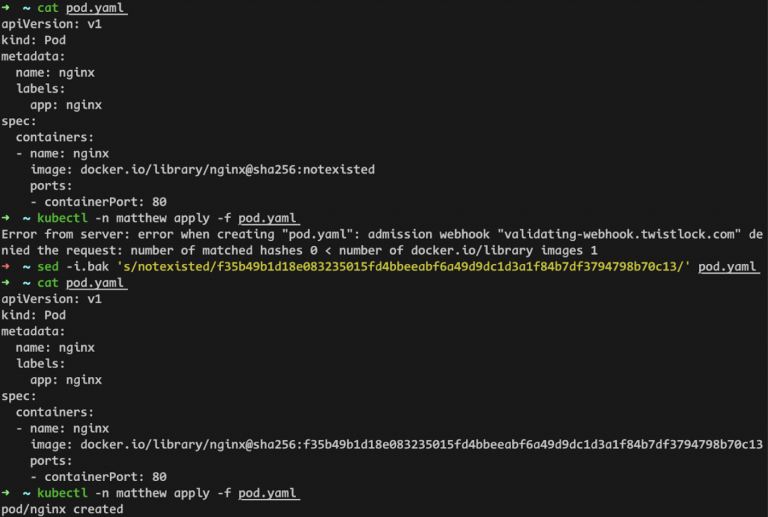Click underlined pod.yaml in last kubectl command

point(267,493)
